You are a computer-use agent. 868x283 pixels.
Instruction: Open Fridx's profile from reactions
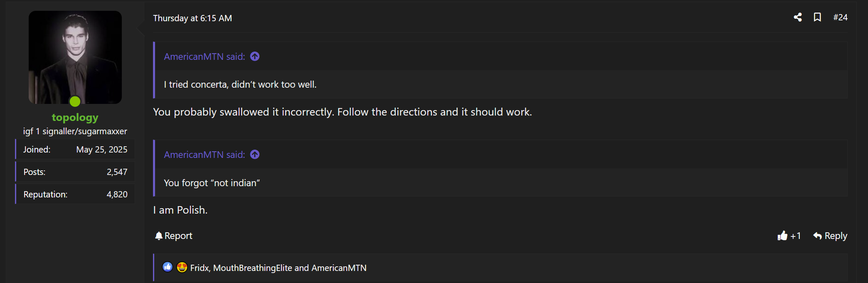200,268
